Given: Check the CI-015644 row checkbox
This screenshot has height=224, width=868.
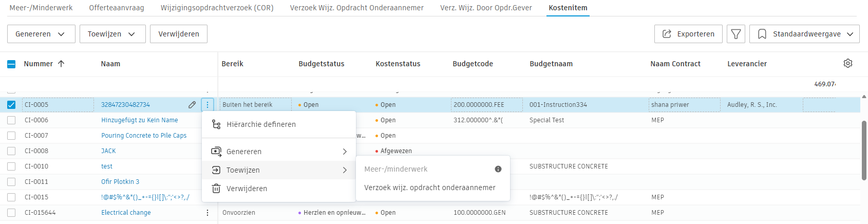Looking at the screenshot, I should point(11,213).
